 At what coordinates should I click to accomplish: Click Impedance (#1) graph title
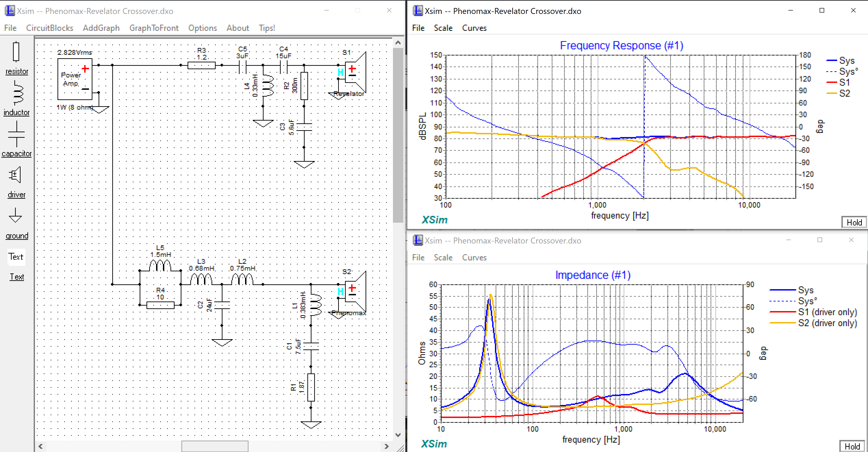[593, 275]
